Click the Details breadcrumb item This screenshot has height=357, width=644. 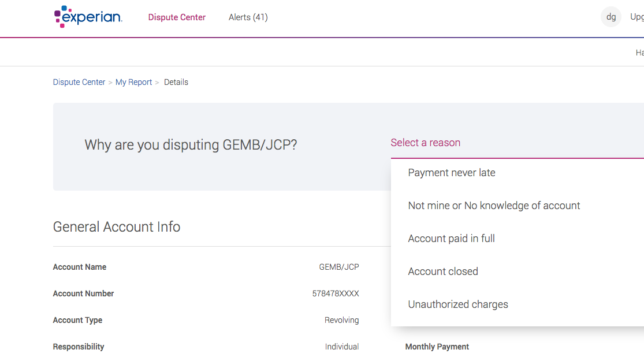coord(176,82)
